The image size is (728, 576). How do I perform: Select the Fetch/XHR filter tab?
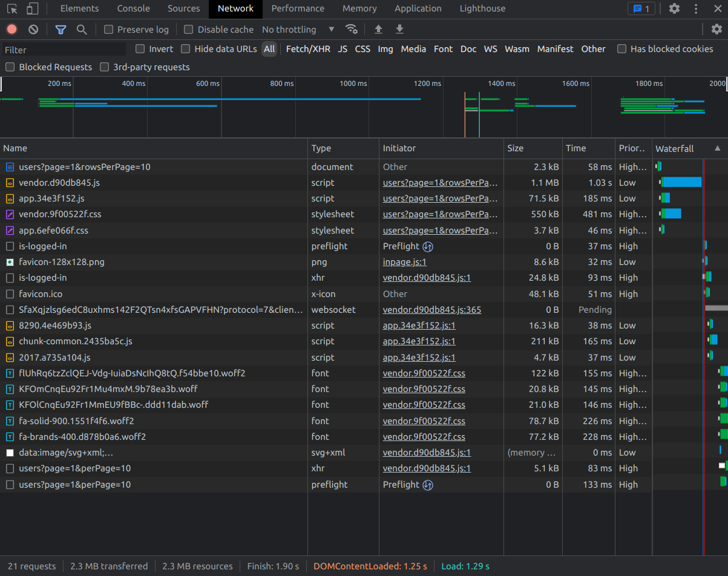pos(307,49)
